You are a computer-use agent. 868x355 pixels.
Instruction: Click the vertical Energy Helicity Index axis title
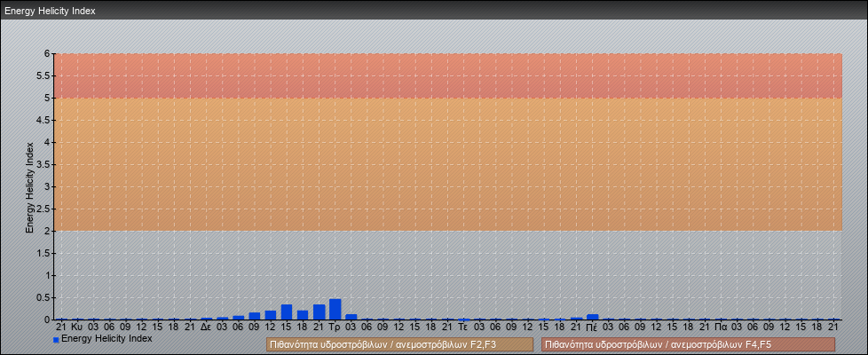click(29, 186)
